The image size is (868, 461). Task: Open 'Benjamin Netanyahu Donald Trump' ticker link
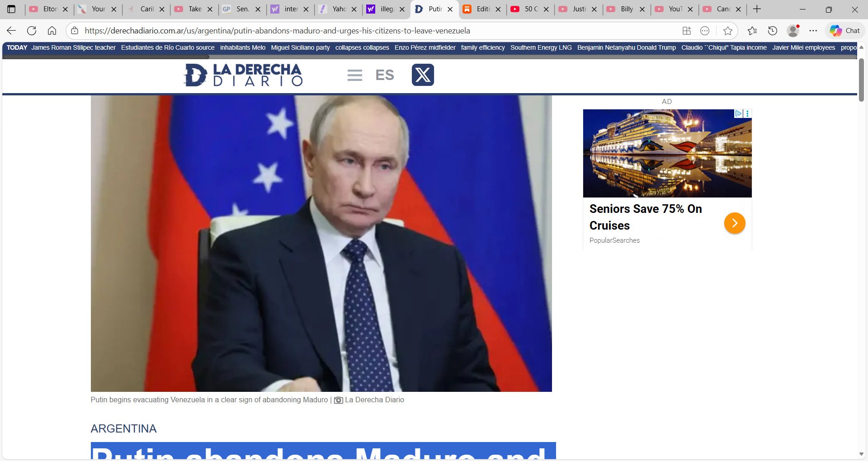click(x=627, y=47)
